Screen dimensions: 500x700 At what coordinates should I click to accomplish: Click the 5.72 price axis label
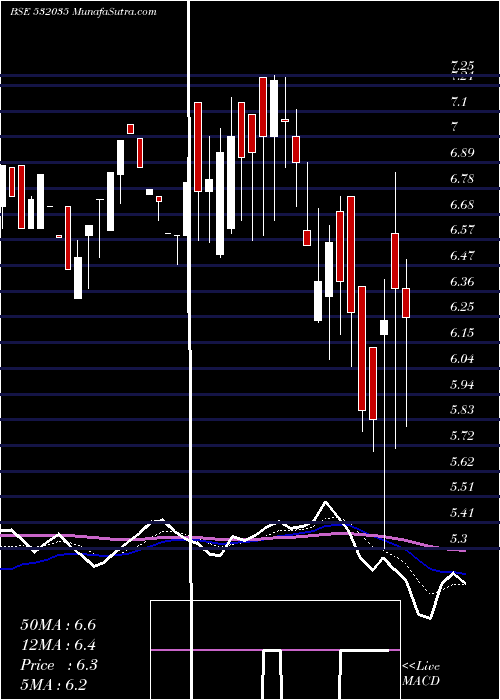point(462,435)
